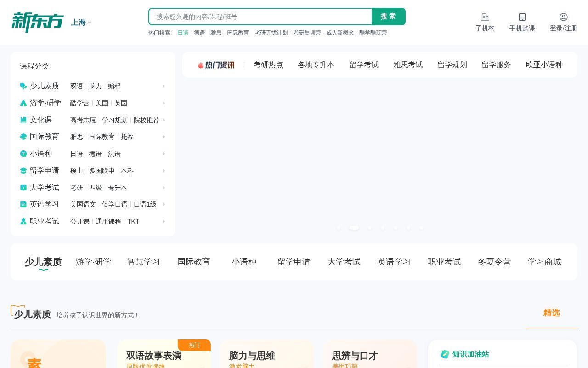Click the 考研无忧计划 hot search link
The height and width of the screenshot is (368, 588).
pos(271,33)
